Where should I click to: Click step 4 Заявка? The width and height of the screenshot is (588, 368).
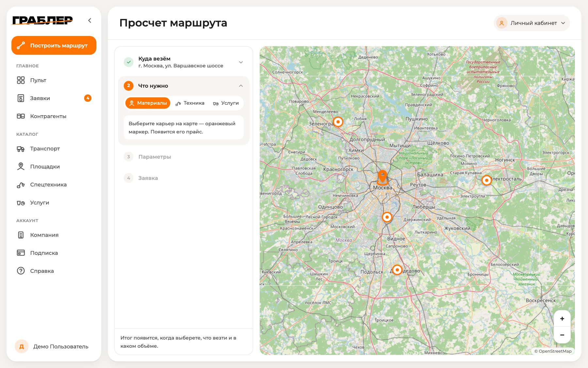(x=184, y=178)
